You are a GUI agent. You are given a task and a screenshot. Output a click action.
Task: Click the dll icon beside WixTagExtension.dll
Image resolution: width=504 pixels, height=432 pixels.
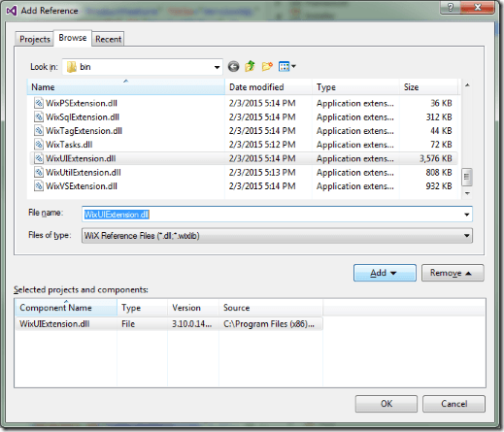pos(39,131)
